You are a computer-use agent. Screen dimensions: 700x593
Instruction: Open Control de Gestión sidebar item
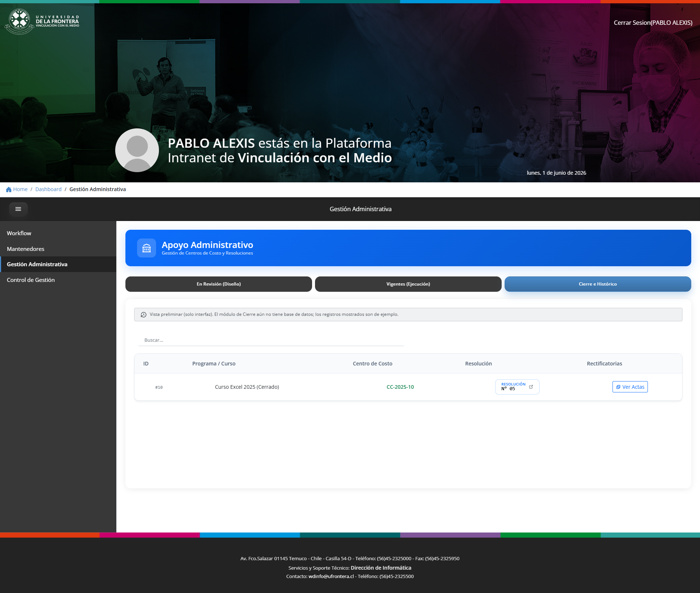pos(58,280)
